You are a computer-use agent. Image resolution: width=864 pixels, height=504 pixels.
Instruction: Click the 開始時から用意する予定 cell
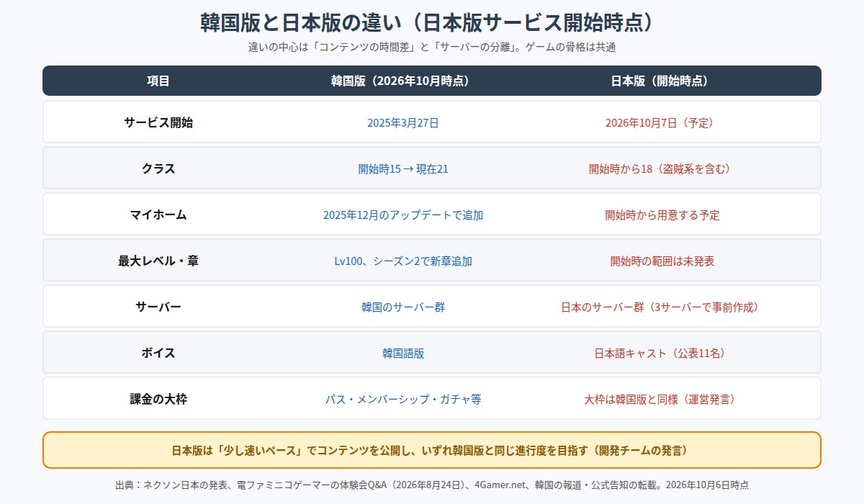[x=662, y=215]
